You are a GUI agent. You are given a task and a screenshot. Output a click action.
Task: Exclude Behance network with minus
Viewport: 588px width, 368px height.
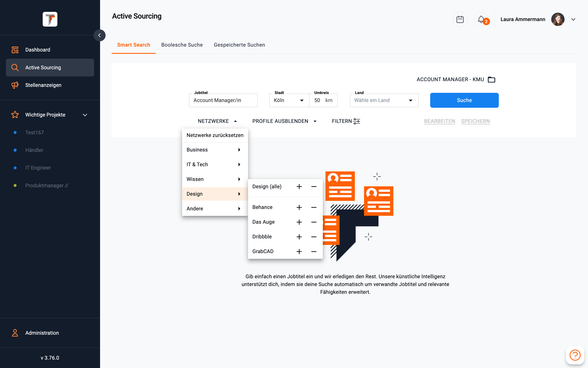tap(314, 207)
